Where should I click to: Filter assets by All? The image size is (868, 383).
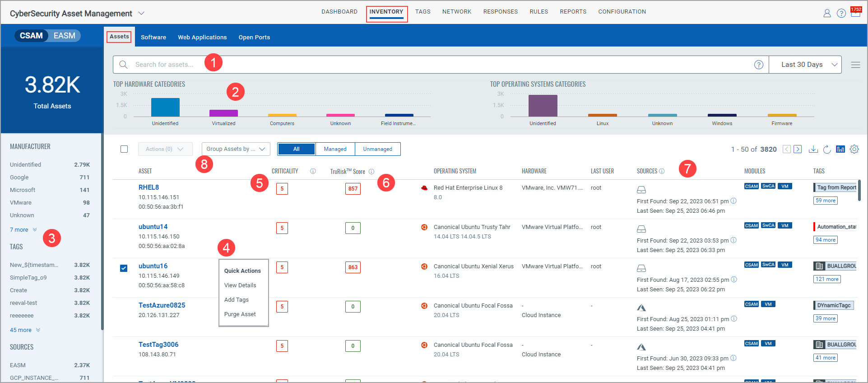296,149
